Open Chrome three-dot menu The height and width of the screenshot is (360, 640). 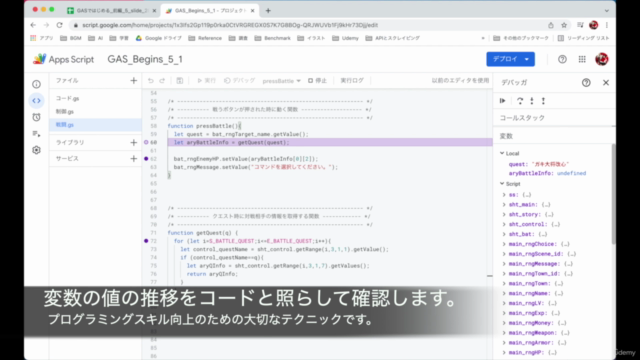[607, 25]
